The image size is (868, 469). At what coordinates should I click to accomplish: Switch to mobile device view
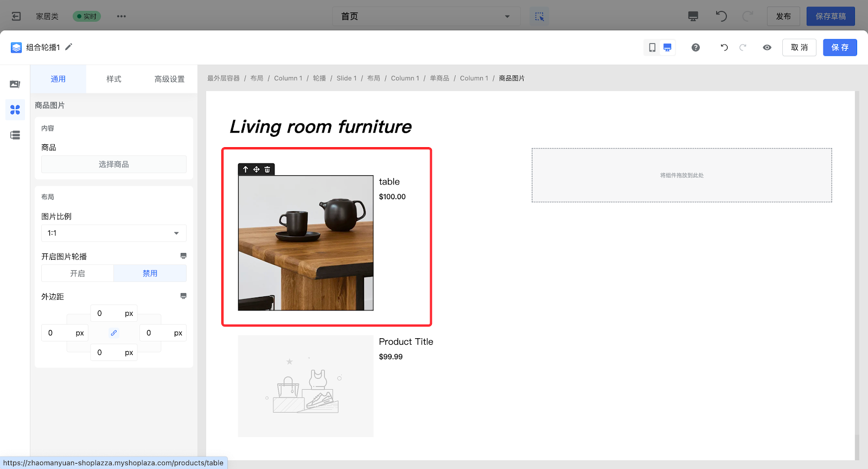tap(652, 47)
